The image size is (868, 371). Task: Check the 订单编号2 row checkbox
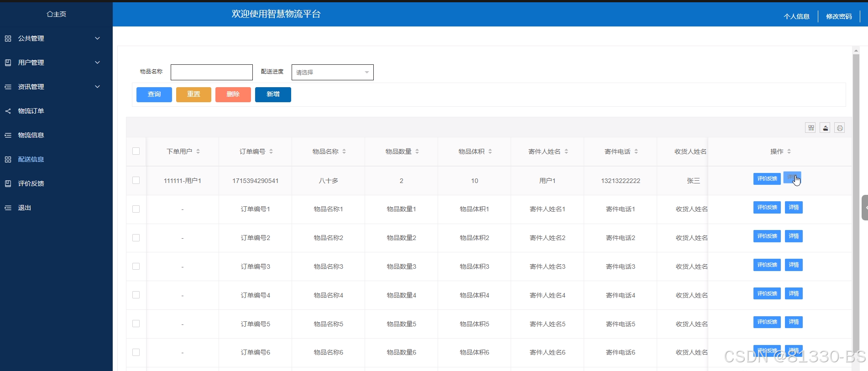tap(136, 238)
